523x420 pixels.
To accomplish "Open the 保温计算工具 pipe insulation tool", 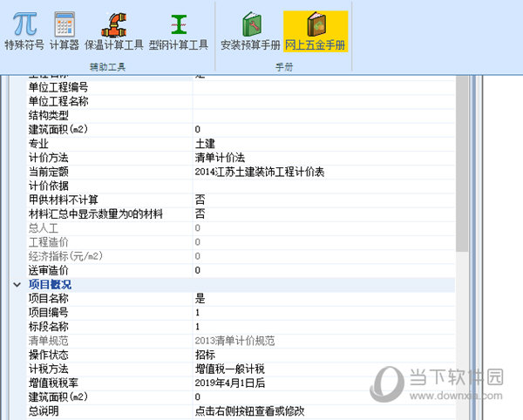I will [x=113, y=31].
